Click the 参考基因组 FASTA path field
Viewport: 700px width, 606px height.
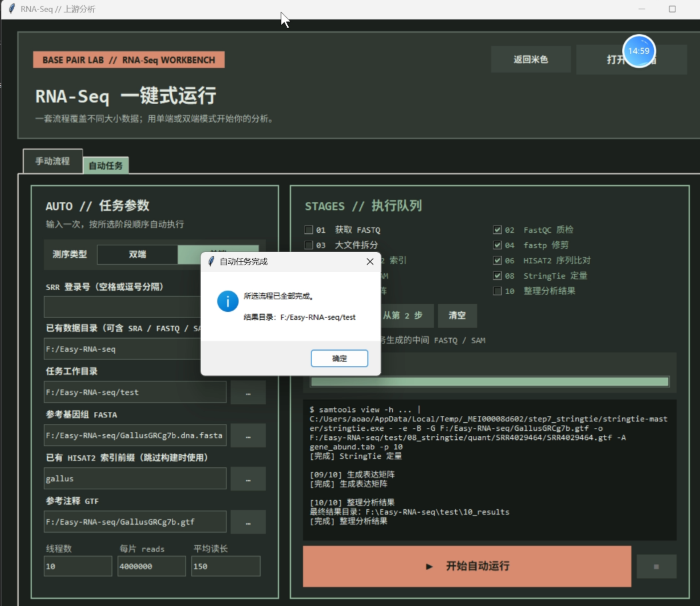point(135,435)
